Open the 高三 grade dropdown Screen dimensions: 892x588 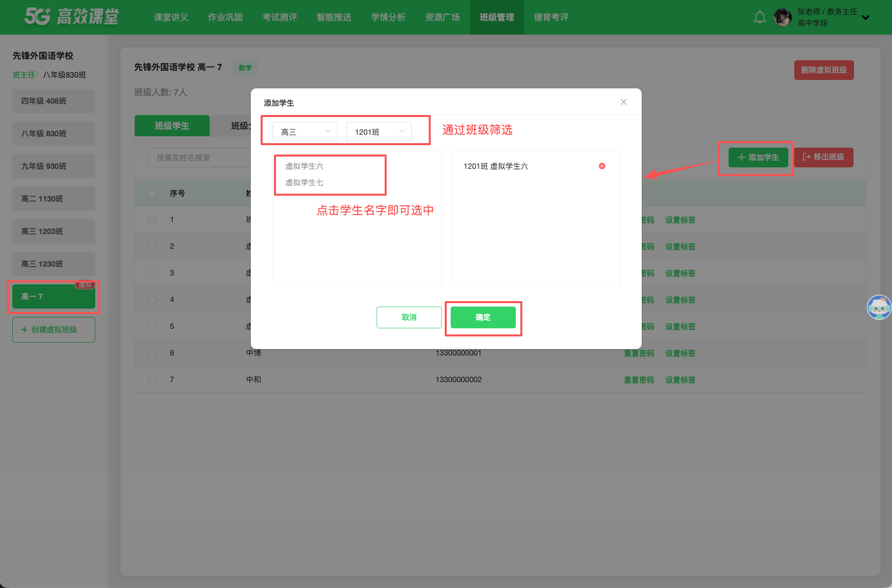[x=305, y=132]
